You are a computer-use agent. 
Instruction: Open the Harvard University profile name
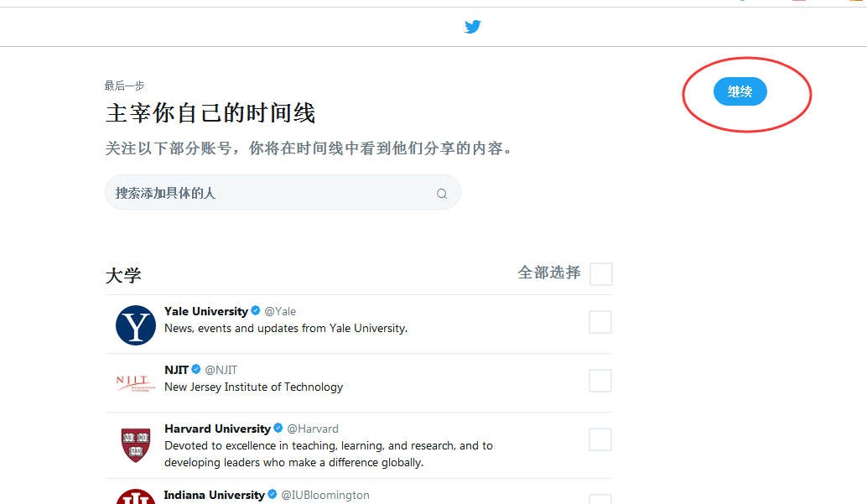(218, 429)
